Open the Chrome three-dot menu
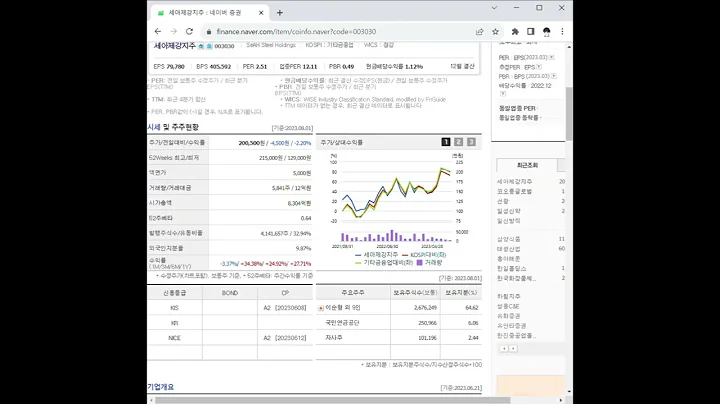The height and width of the screenshot is (404, 720). pos(562,32)
